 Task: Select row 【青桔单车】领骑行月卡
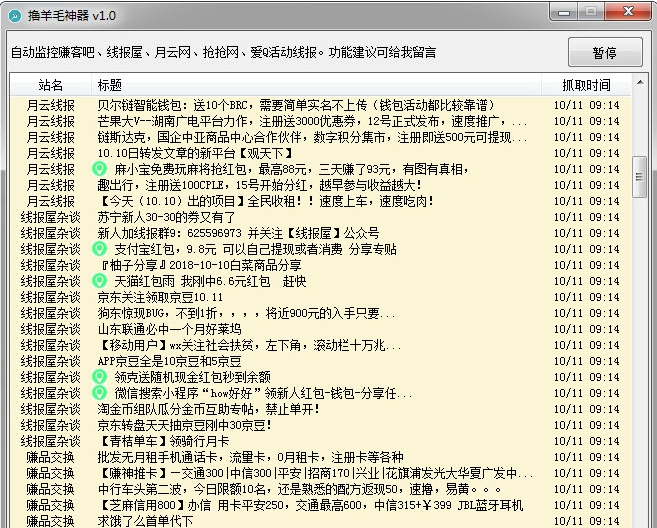321,441
